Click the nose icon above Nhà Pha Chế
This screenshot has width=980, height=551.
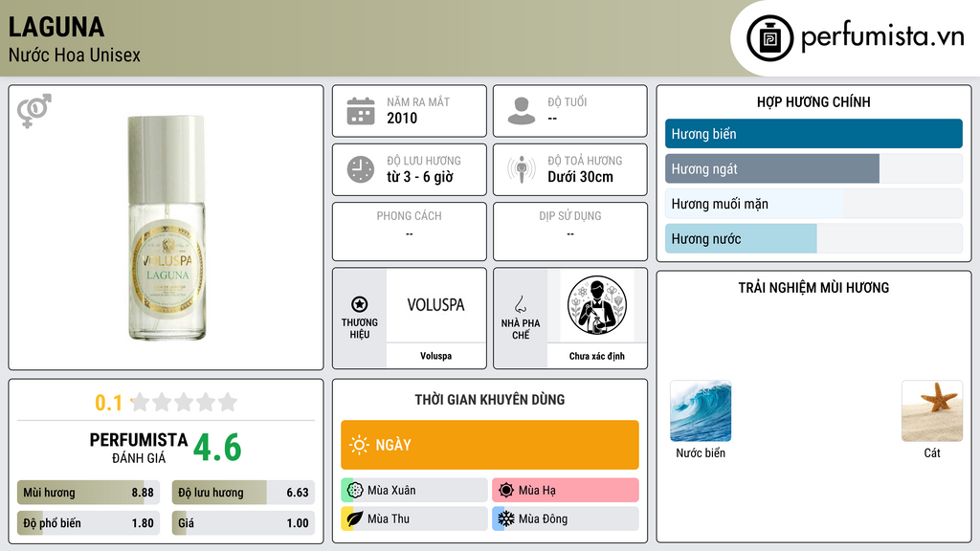(x=520, y=304)
